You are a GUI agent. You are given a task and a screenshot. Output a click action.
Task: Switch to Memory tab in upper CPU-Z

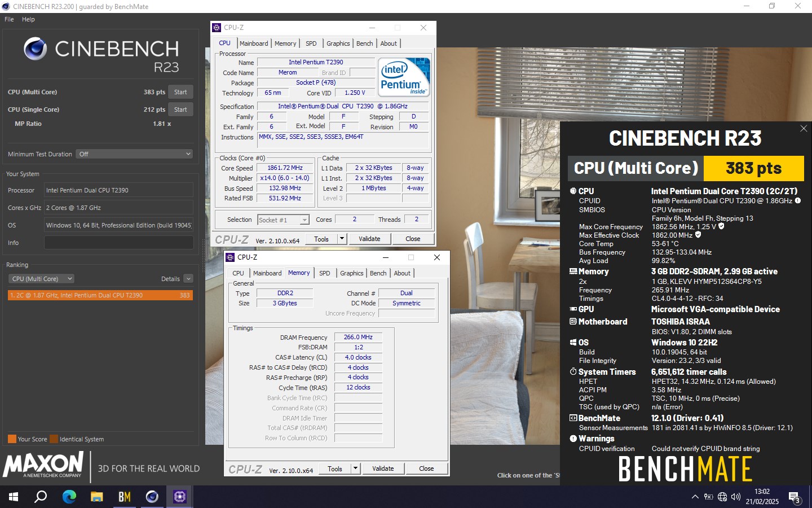point(285,43)
